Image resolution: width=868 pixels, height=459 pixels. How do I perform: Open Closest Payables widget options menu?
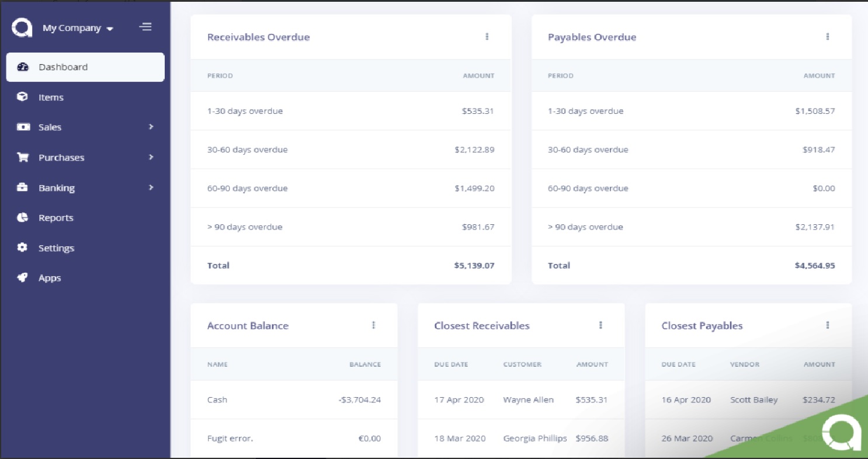tap(827, 325)
